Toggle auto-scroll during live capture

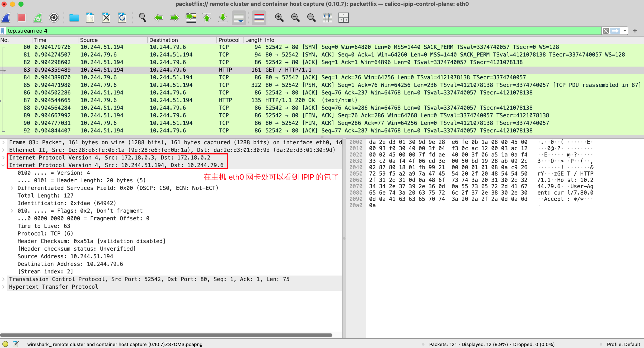[239, 18]
